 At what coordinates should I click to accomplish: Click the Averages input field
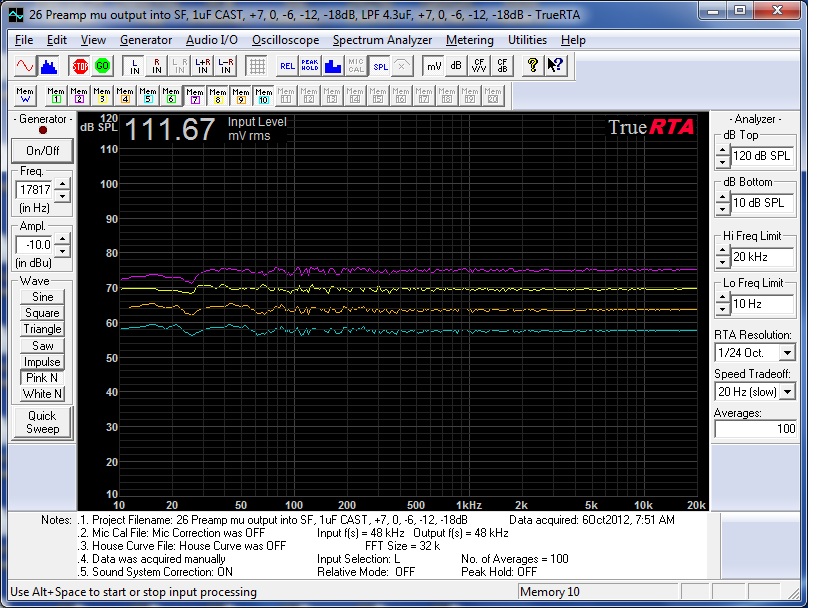(756, 429)
